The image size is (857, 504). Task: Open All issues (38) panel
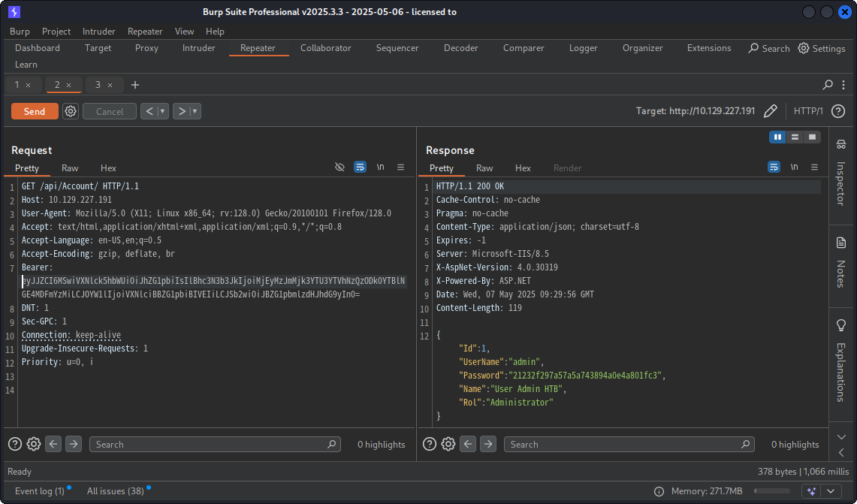tap(115, 491)
